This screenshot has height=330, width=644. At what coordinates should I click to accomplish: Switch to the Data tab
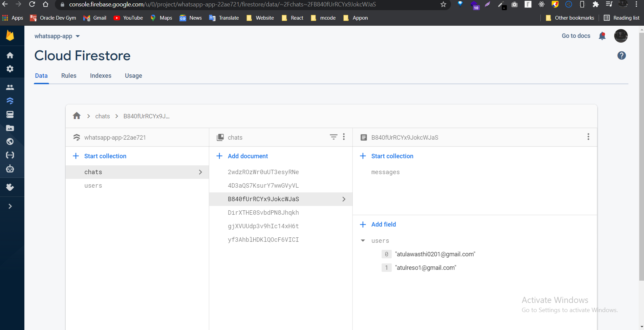tap(41, 76)
